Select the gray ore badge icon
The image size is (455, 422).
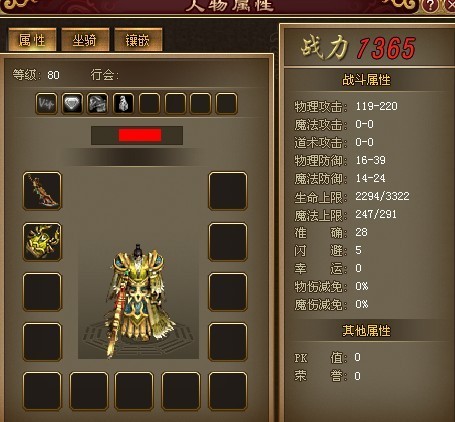pos(97,104)
